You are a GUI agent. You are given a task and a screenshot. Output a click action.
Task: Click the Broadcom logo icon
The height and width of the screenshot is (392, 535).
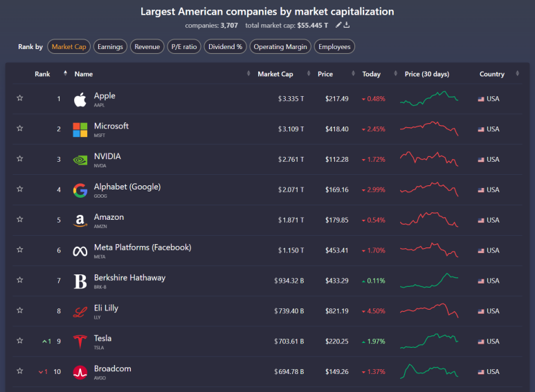pos(80,372)
